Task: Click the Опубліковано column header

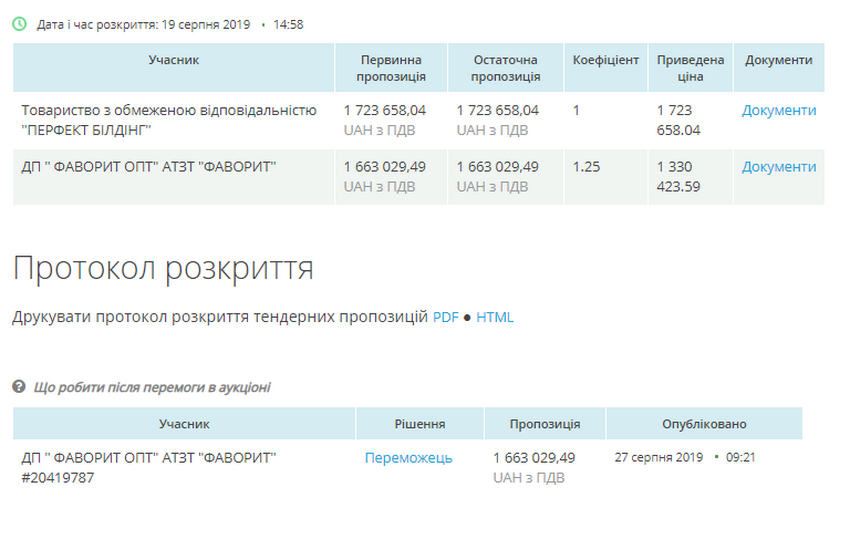Action: click(x=704, y=424)
